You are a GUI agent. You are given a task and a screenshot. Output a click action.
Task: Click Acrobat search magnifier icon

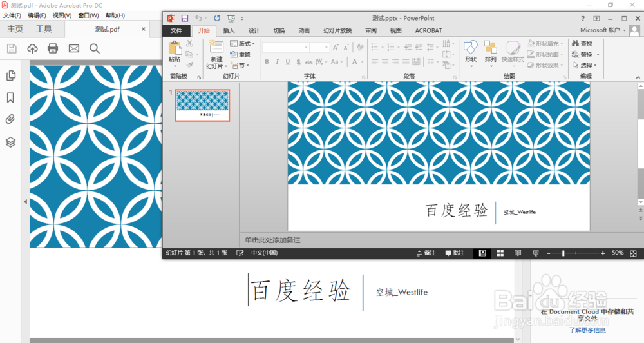click(95, 48)
